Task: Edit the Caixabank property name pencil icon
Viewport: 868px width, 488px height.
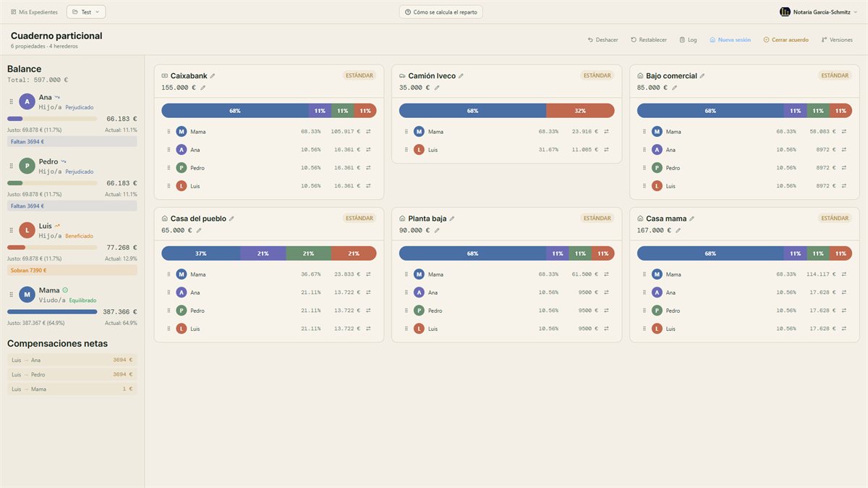Action: tap(213, 76)
